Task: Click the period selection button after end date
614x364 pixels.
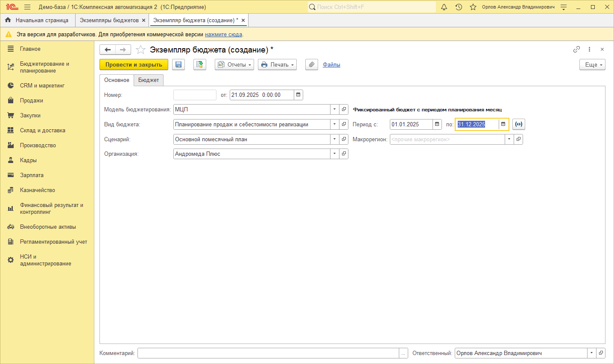Action: pyautogui.click(x=518, y=124)
